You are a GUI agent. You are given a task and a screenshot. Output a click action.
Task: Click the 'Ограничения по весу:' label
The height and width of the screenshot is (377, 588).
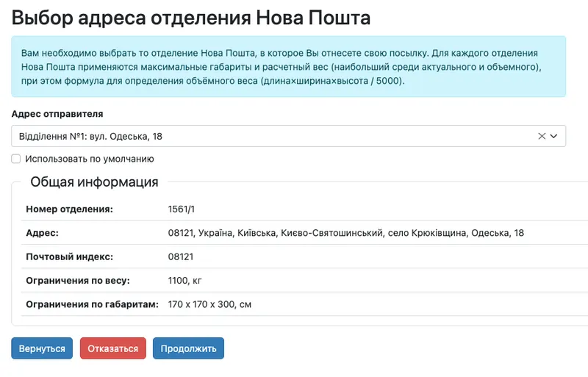point(78,281)
